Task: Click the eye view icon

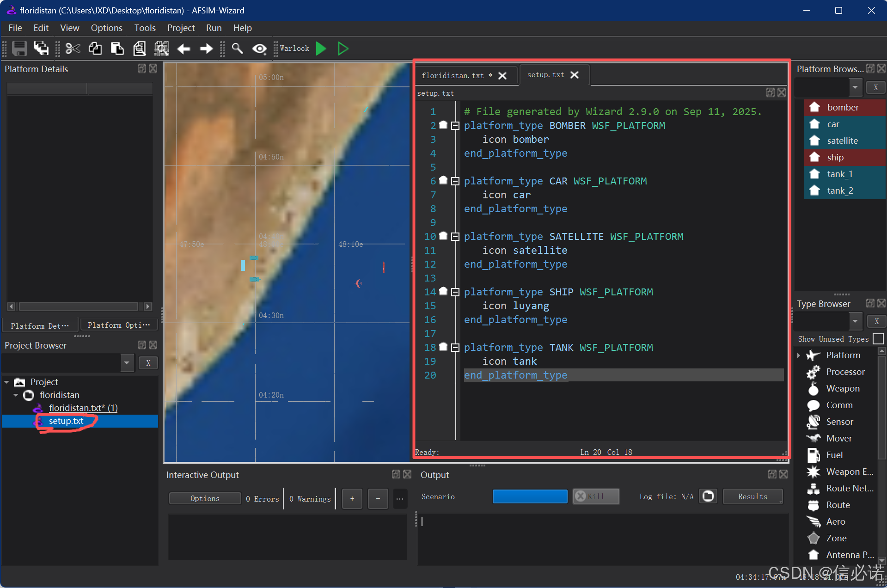Action: [260, 49]
